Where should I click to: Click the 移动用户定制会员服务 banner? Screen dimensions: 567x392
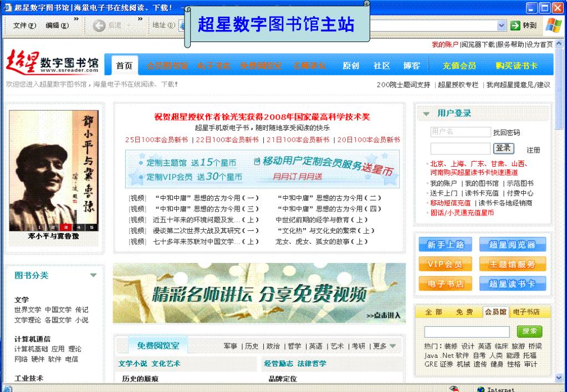point(263,169)
